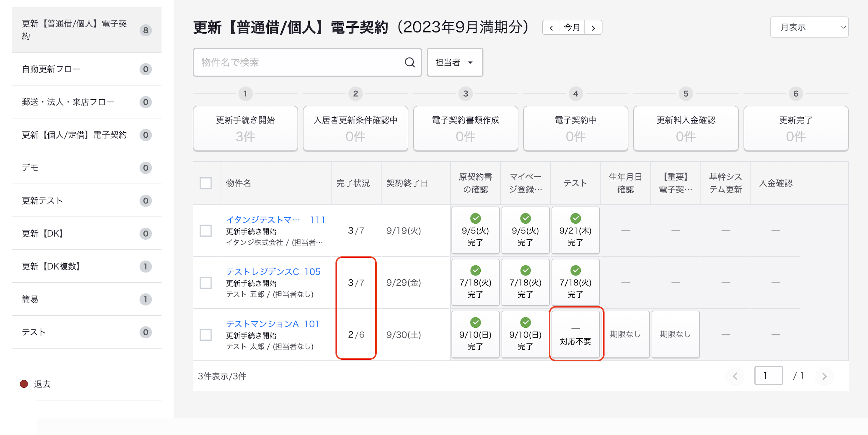The width and height of the screenshot is (868, 435).
Task: Click green check for イタンジテストマ テスト 9/21
Action: point(575,218)
